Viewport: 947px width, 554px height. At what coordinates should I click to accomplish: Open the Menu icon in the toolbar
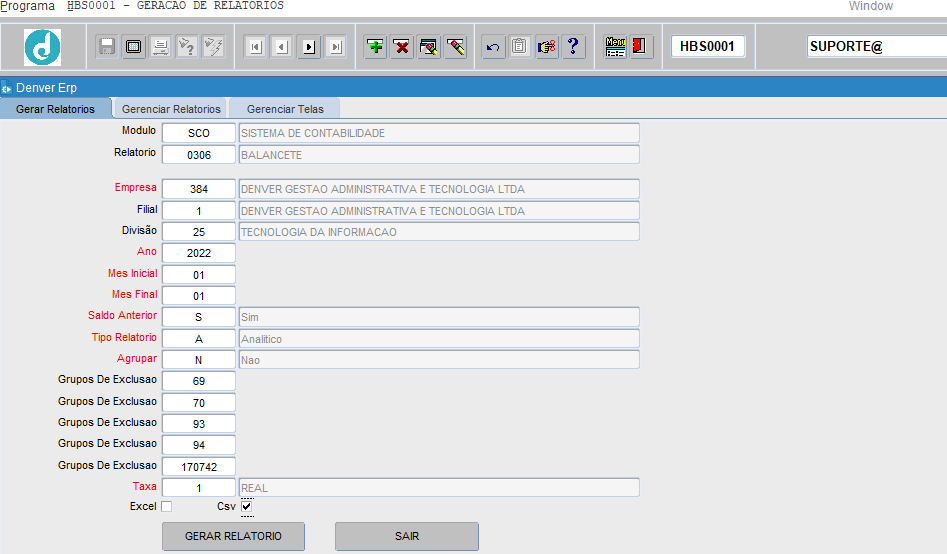click(x=615, y=47)
